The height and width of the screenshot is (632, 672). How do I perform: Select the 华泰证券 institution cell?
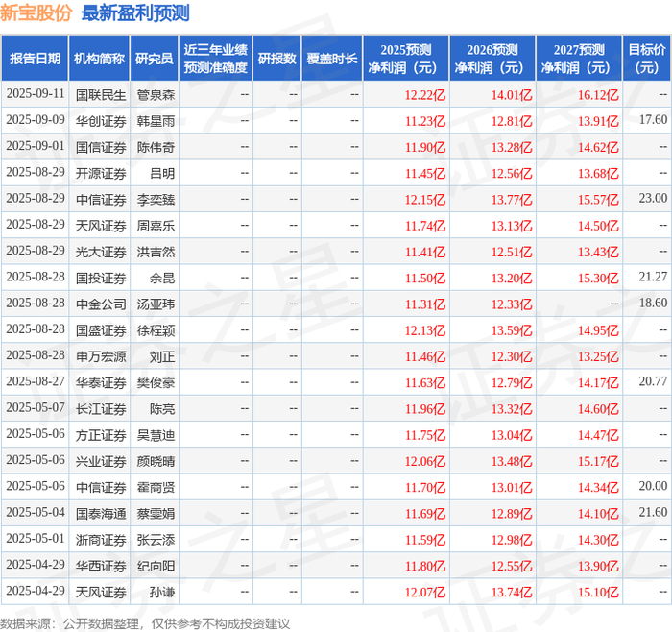101,382
